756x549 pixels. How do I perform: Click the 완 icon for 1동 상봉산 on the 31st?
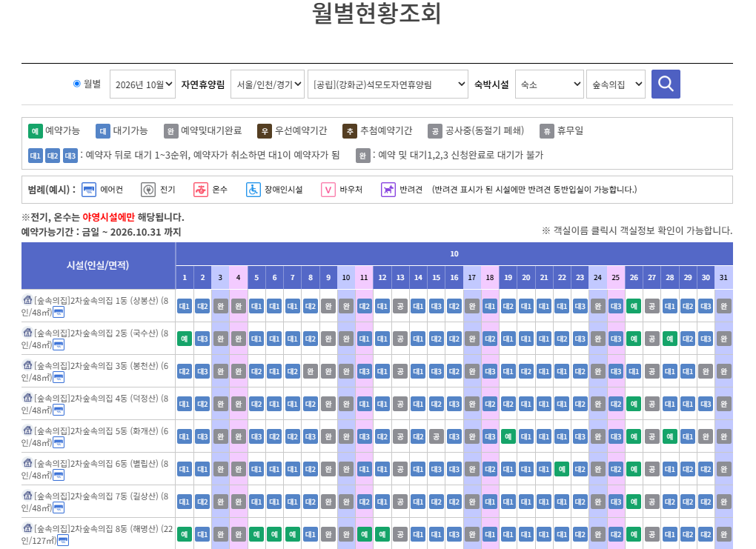pyautogui.click(x=723, y=306)
